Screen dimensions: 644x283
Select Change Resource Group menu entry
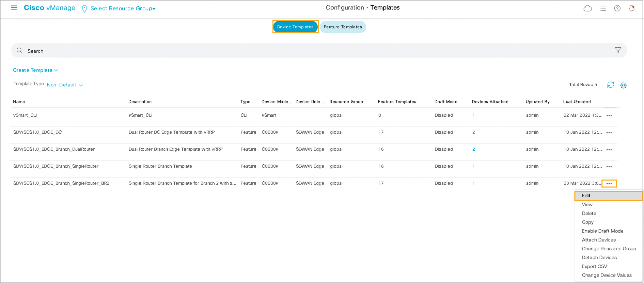pos(609,249)
